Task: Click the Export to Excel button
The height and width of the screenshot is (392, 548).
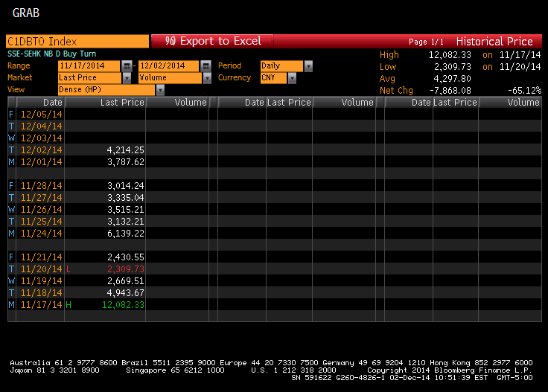Action: (x=213, y=41)
